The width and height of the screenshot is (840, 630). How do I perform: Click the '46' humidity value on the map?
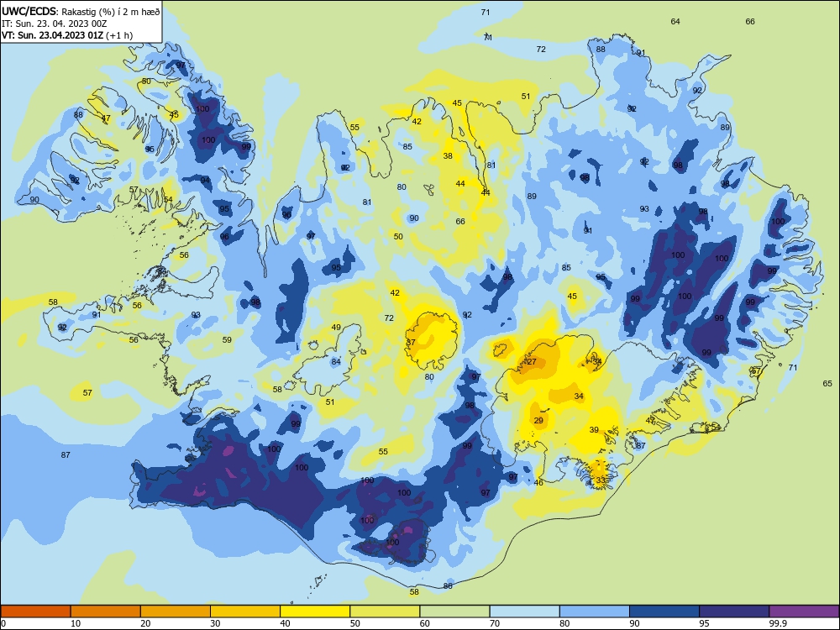click(538, 483)
